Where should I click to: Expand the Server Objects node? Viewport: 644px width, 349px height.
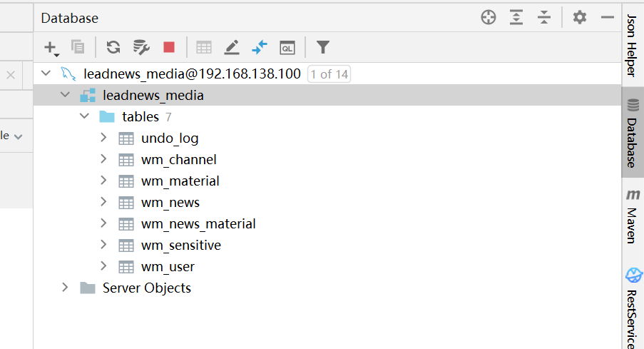(x=66, y=288)
